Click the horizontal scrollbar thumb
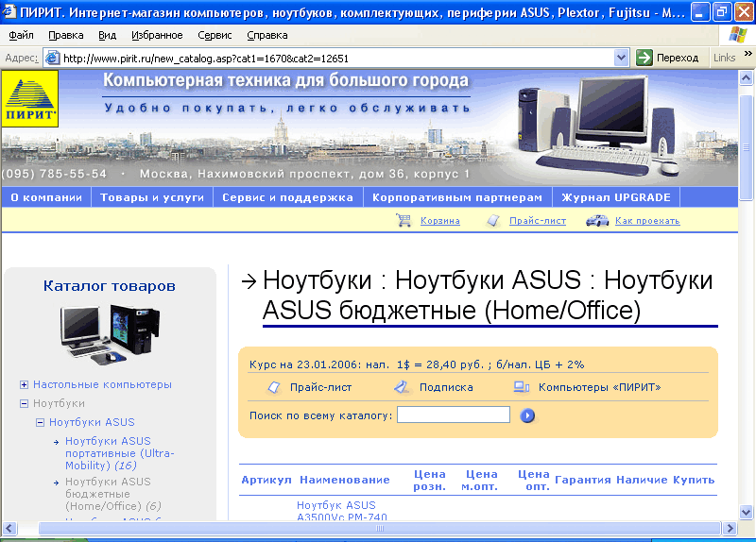756x542 pixels. (380, 528)
